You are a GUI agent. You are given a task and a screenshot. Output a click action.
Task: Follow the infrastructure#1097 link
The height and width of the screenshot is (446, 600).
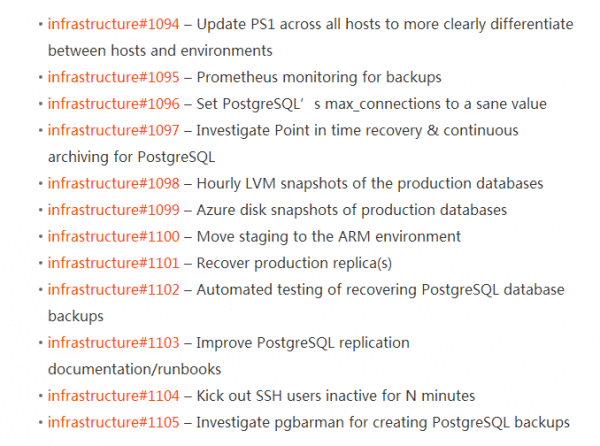[x=113, y=130]
